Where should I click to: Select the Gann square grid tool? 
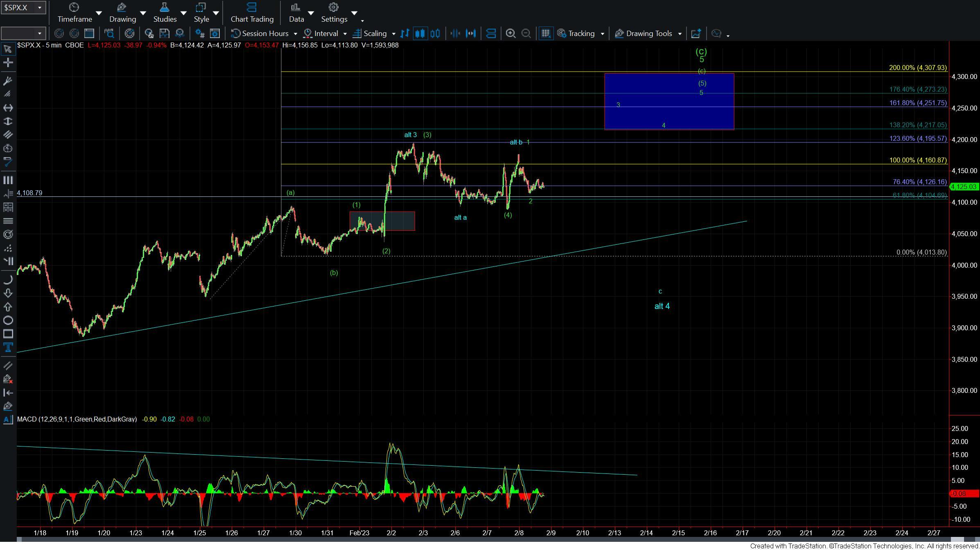pyautogui.click(x=8, y=207)
